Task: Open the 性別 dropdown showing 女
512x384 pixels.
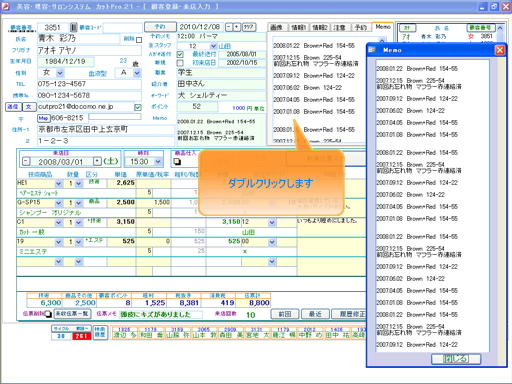Action: pyautogui.click(x=60, y=73)
